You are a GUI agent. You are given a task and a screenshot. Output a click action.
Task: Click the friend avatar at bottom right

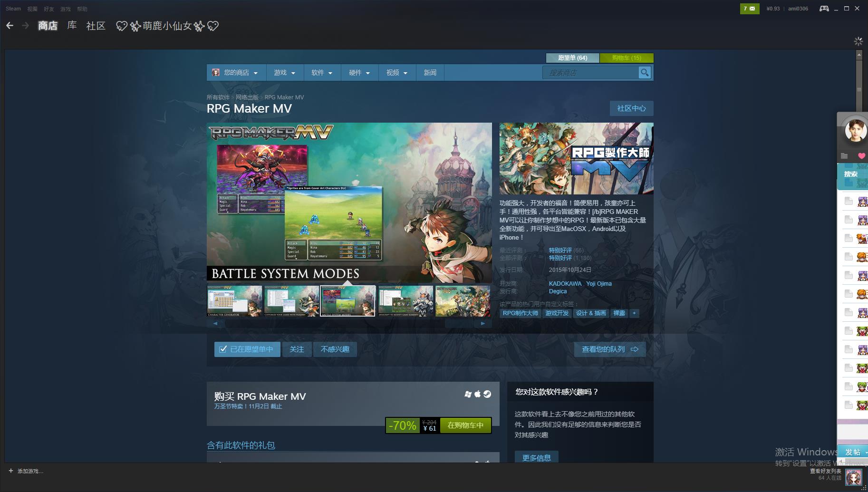pyautogui.click(x=854, y=477)
